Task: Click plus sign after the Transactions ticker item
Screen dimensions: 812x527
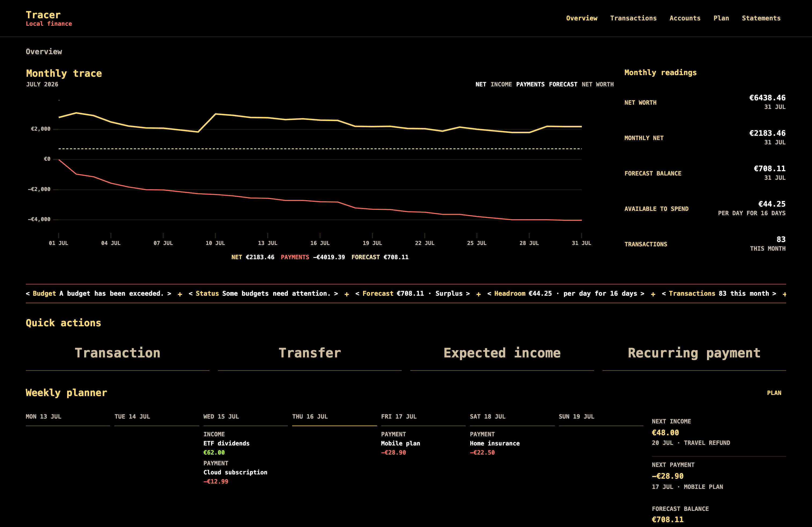Action: [784, 294]
